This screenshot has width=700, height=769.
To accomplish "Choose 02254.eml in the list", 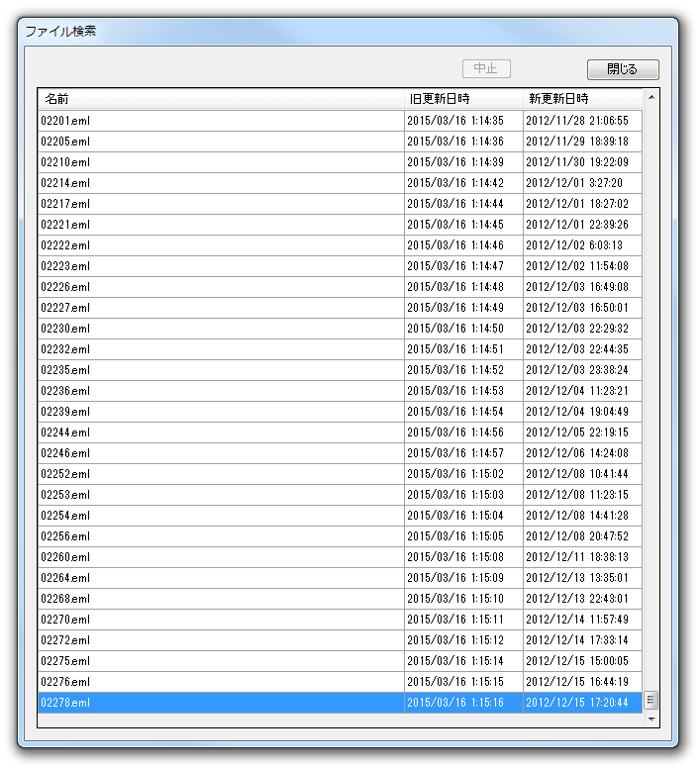I will coord(340,516).
